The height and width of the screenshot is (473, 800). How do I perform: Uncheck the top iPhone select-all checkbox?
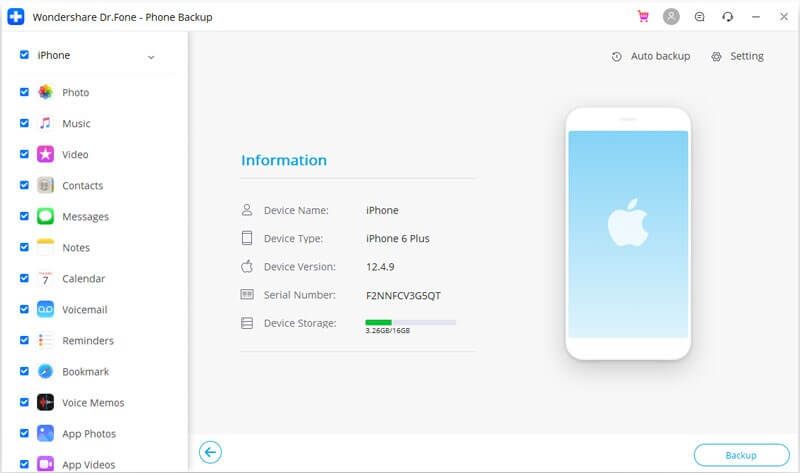24,56
